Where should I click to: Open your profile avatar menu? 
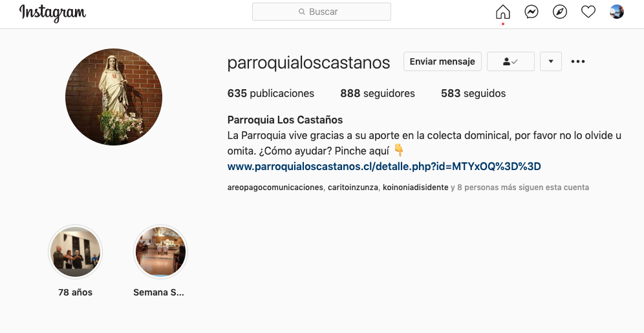[616, 12]
